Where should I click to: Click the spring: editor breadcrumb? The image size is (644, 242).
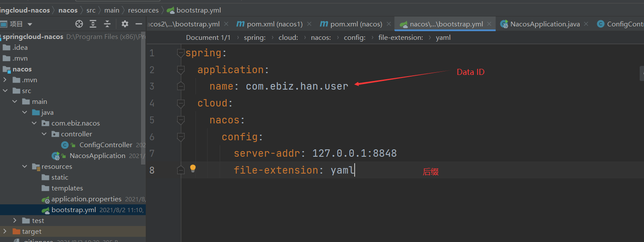coord(255,38)
